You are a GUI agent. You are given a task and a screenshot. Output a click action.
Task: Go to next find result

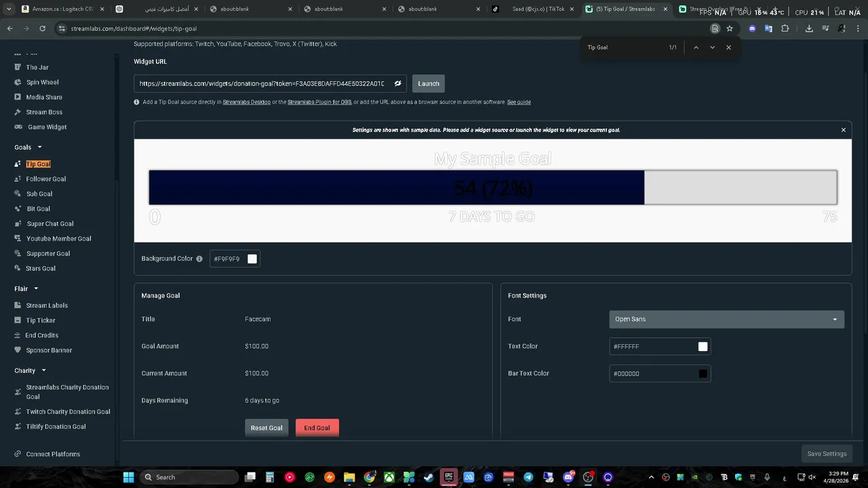712,47
